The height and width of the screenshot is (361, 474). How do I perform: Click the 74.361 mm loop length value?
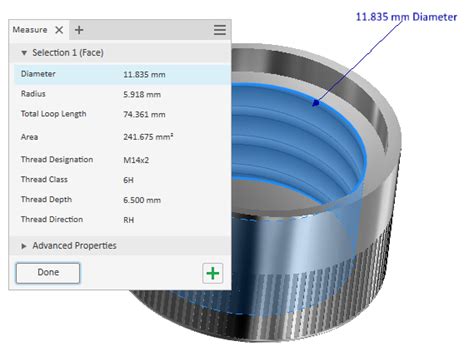(x=144, y=115)
